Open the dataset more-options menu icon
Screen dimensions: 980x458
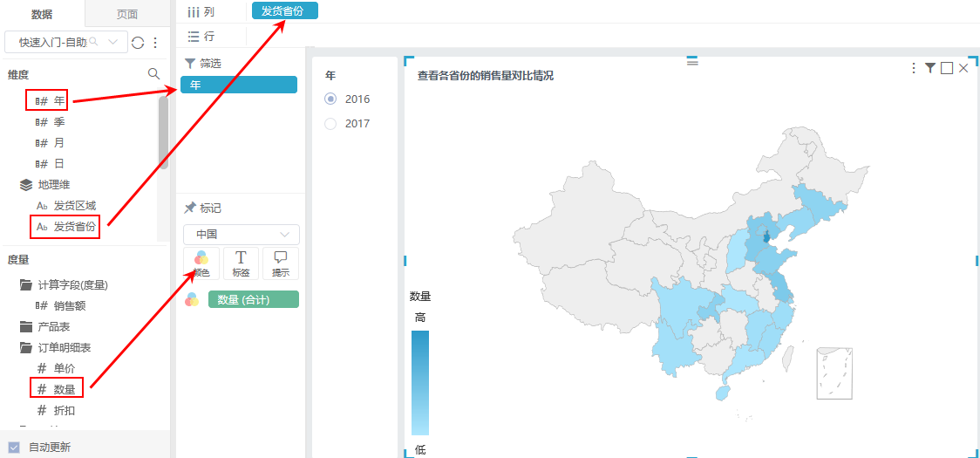(155, 43)
